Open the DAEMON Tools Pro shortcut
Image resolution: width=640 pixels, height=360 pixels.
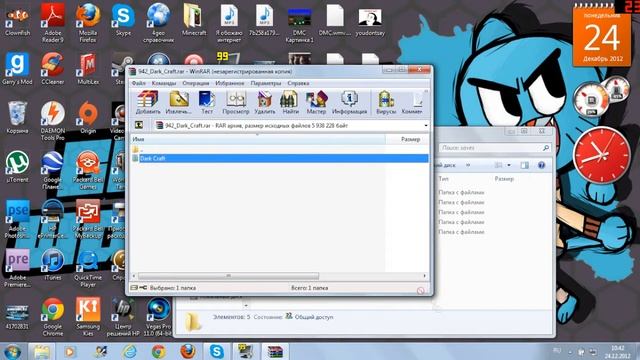pos(53,120)
